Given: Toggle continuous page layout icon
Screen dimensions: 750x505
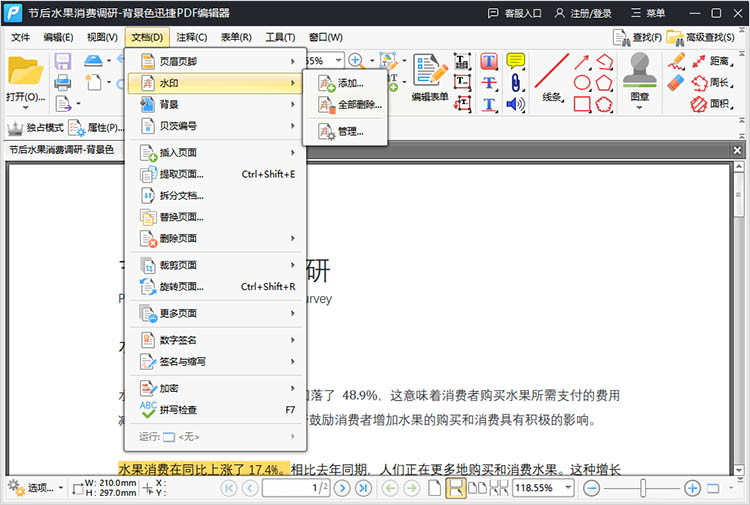Looking at the screenshot, I should [x=455, y=488].
